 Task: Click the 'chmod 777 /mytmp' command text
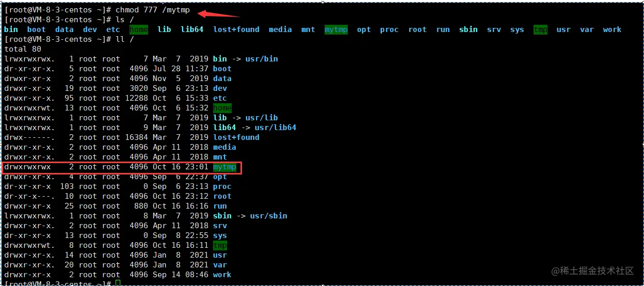click(x=153, y=10)
